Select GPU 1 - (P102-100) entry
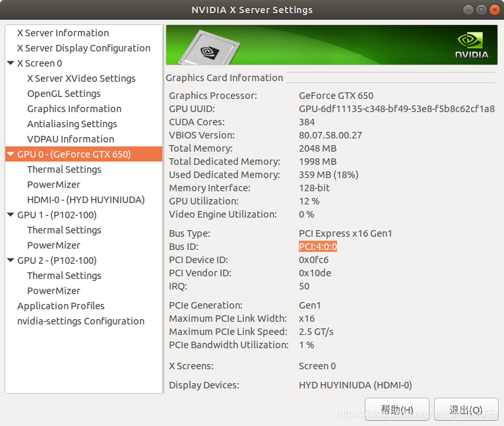504x426 pixels. (x=57, y=215)
